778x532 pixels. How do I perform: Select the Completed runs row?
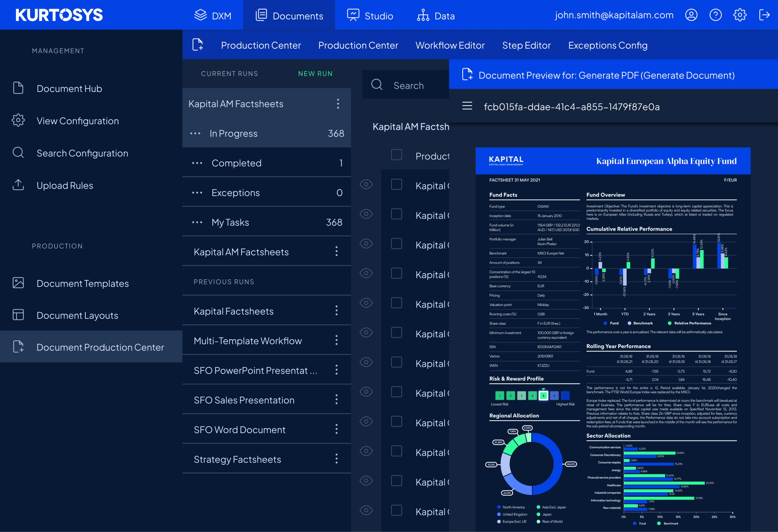click(267, 163)
